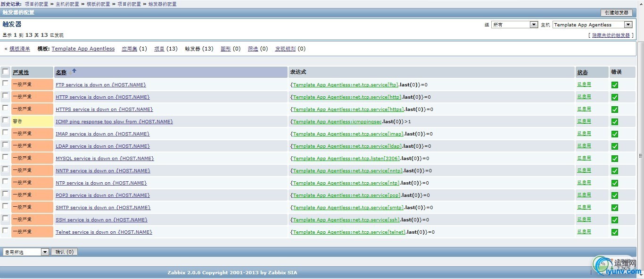Open expression item icmppingsec link
The image size is (644, 279).
tap(337, 122)
